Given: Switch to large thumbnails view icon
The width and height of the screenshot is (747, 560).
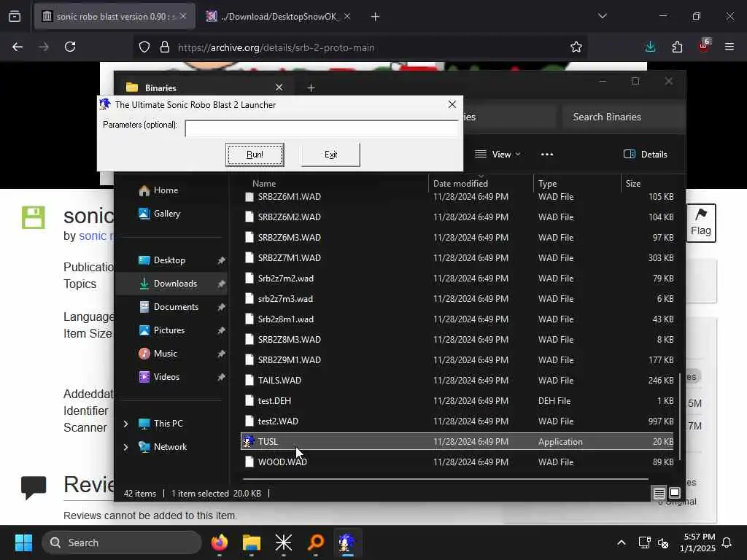Looking at the screenshot, I should pos(675,494).
